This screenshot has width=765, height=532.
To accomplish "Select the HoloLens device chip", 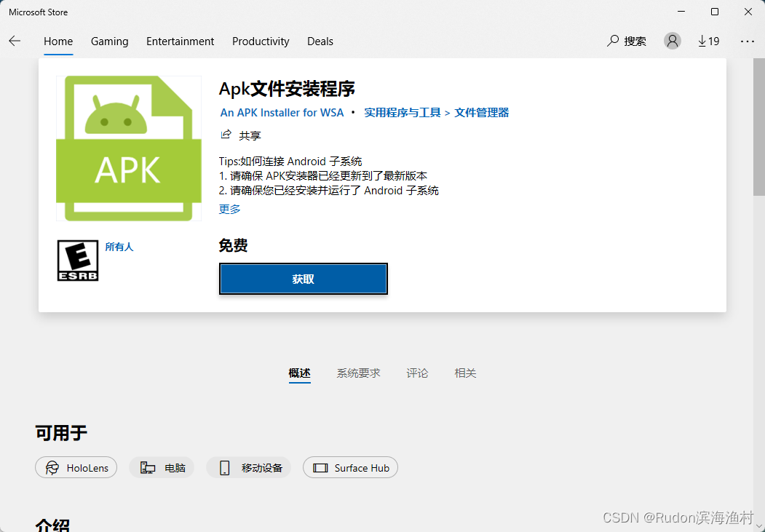I will (x=76, y=468).
